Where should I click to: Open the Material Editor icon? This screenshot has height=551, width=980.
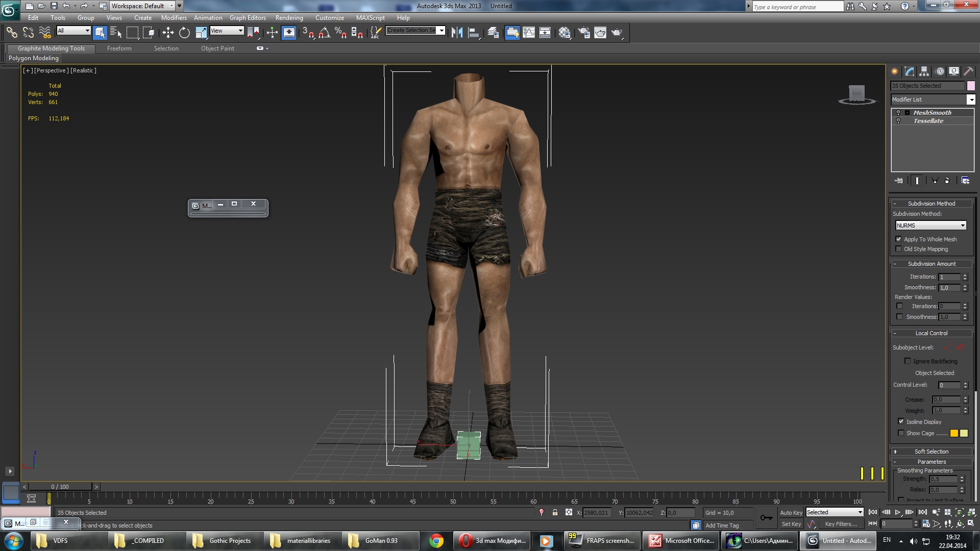[565, 33]
